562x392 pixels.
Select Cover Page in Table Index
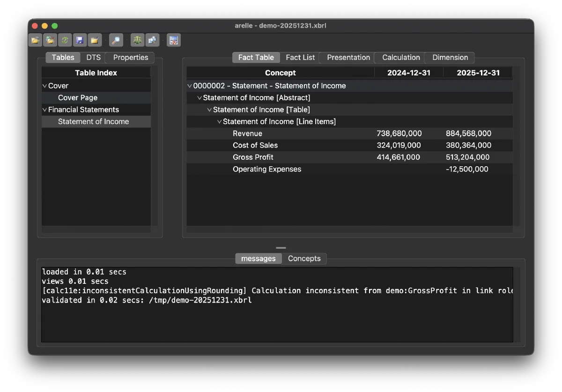[x=78, y=98]
